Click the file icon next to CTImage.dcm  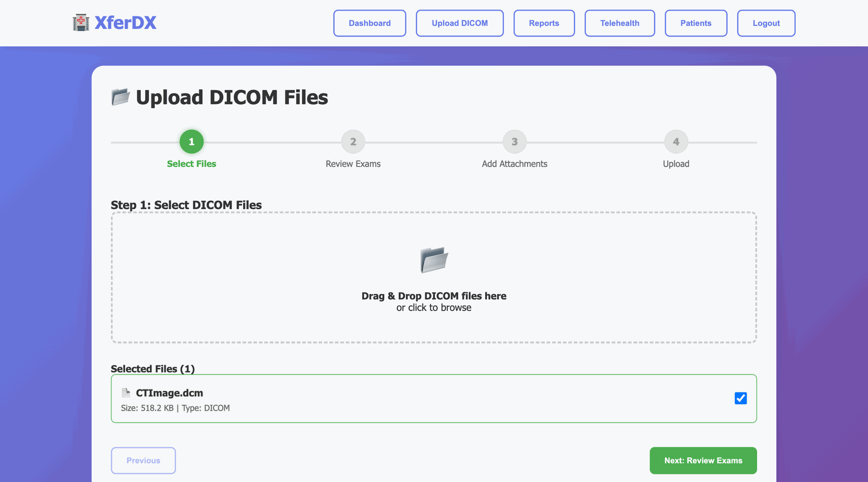point(126,393)
